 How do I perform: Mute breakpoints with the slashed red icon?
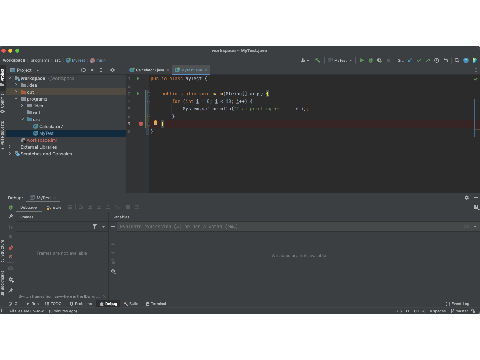[x=11, y=257]
